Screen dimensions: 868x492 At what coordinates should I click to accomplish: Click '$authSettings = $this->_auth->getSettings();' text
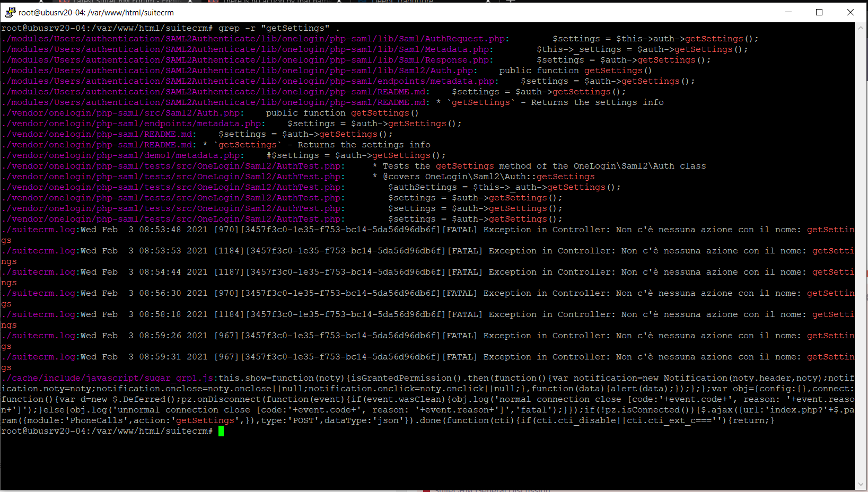pos(504,187)
